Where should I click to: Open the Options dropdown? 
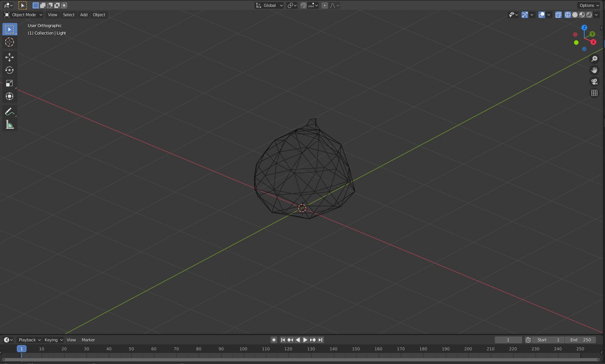589,5
